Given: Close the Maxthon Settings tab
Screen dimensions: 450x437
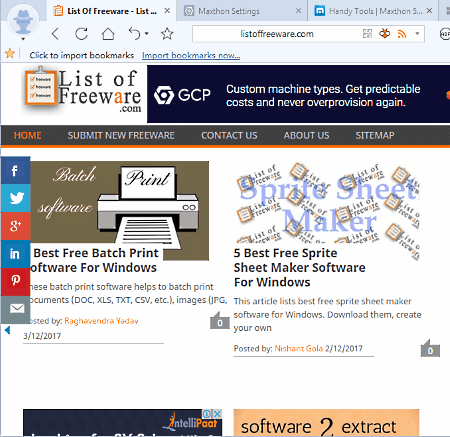Looking at the screenshot, I should 299,11.
